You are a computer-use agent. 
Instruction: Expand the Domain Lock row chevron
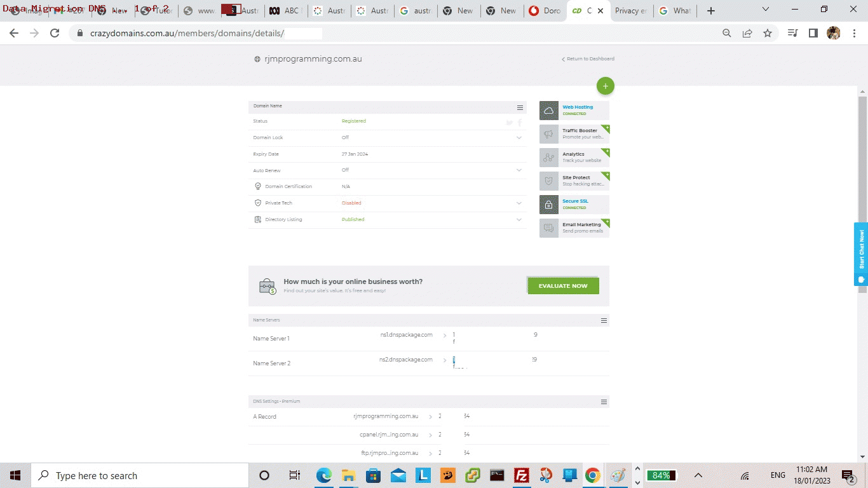[519, 138]
